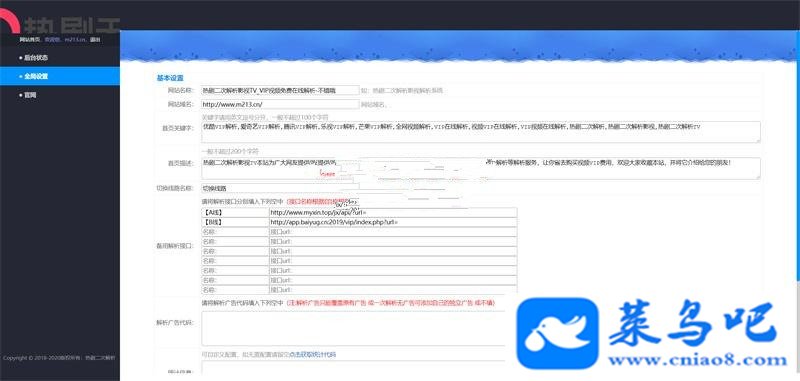The image size is (800, 381).
Task: Click the 首页描述 textarea
Action: tap(480, 168)
